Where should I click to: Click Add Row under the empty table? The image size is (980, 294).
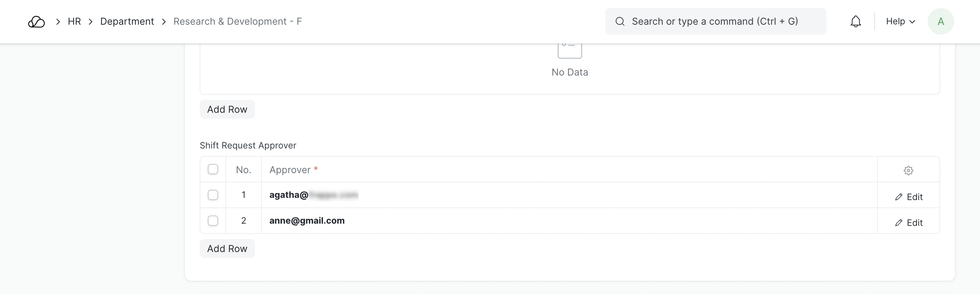pos(227,109)
